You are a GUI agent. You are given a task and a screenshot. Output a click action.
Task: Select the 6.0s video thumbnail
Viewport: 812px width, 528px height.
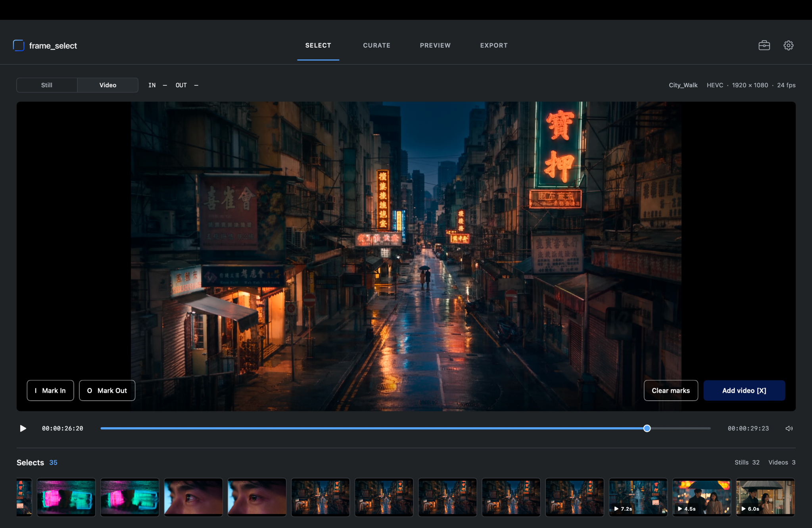[765, 497]
